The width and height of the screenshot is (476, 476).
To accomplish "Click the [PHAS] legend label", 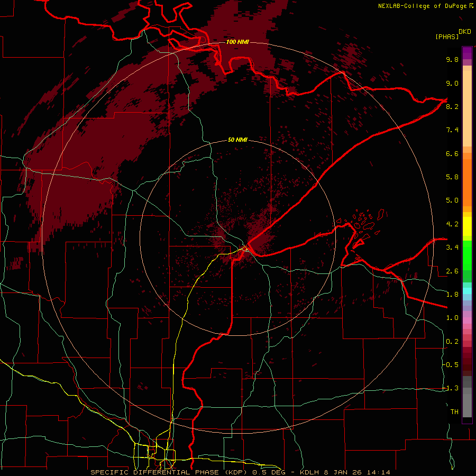I will (x=447, y=36).
